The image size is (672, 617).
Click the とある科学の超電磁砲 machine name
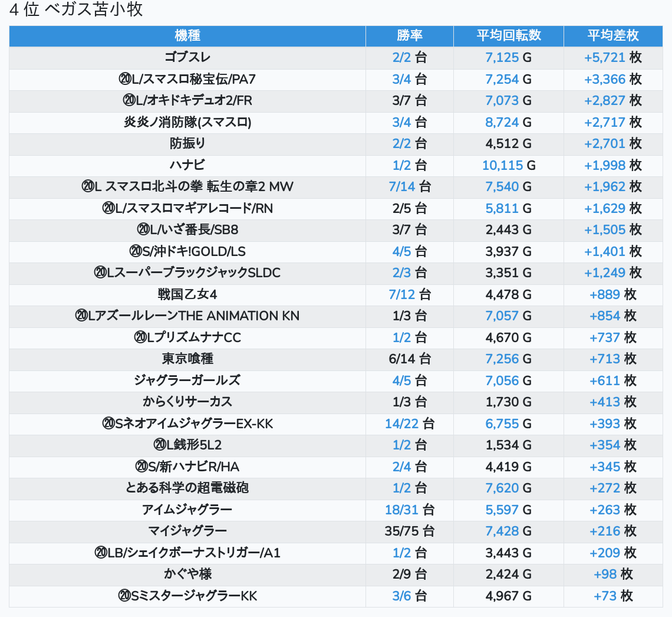click(x=187, y=488)
